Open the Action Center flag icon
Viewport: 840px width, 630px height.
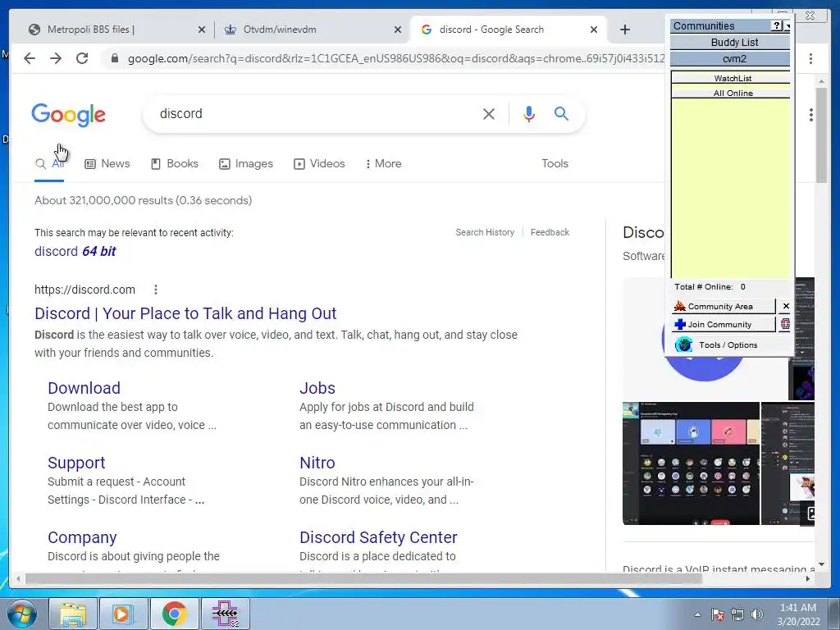point(718,614)
